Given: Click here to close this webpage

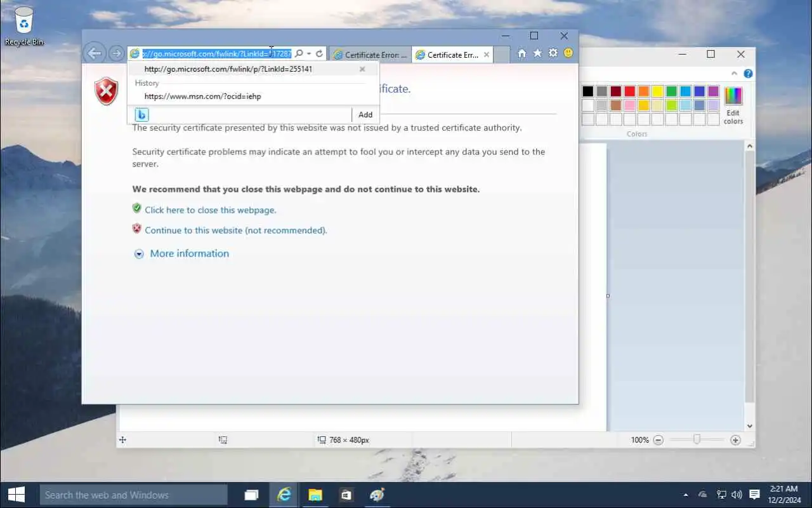Looking at the screenshot, I should (x=211, y=210).
